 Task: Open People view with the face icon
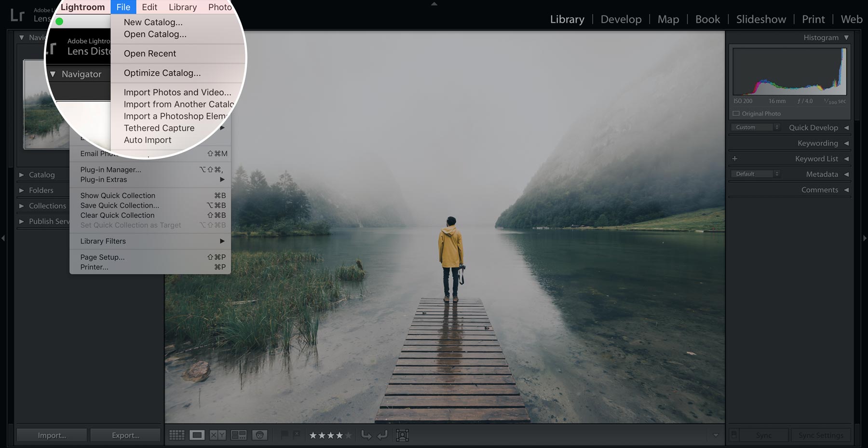(260, 435)
